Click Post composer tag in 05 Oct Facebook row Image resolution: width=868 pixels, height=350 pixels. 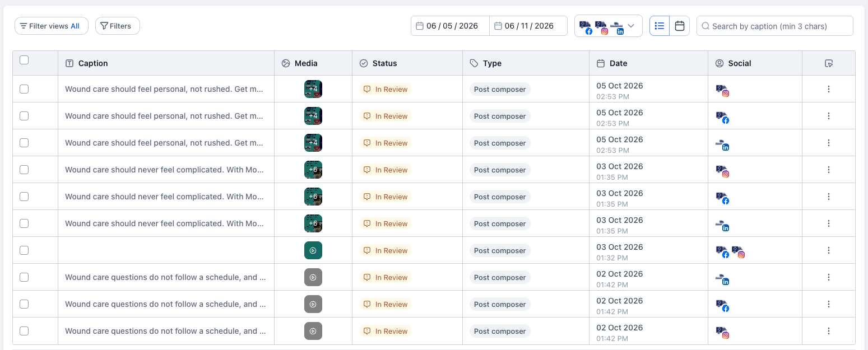tap(500, 116)
